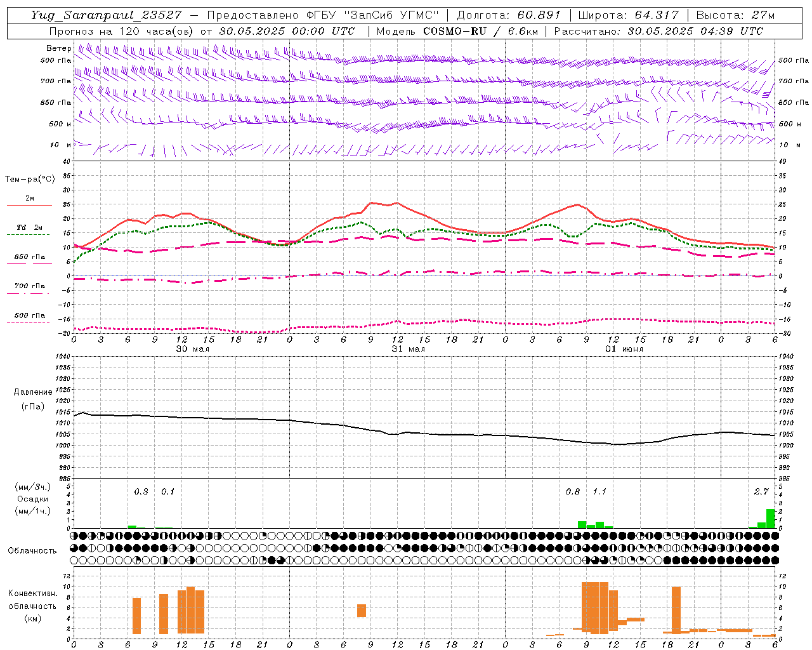Screen dimensions: 812x650
Task: Click the Ветер panel label
Action: point(59,48)
